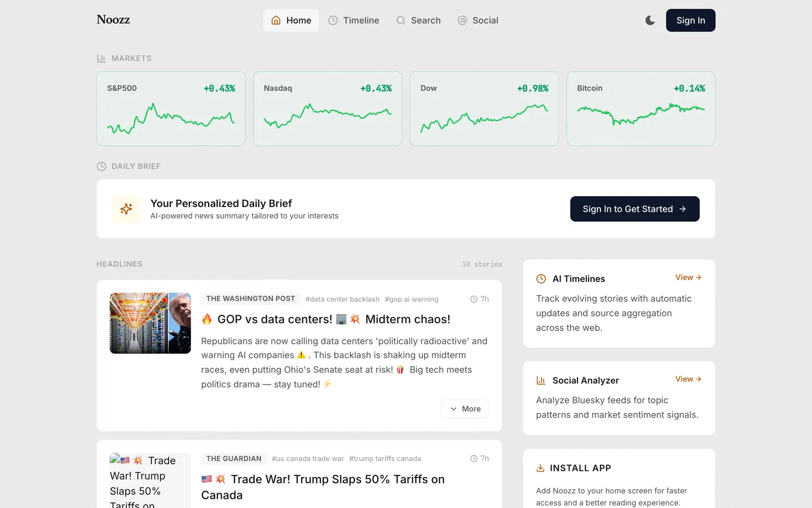Click the HEADLINES section label
The width and height of the screenshot is (812, 508).
120,264
